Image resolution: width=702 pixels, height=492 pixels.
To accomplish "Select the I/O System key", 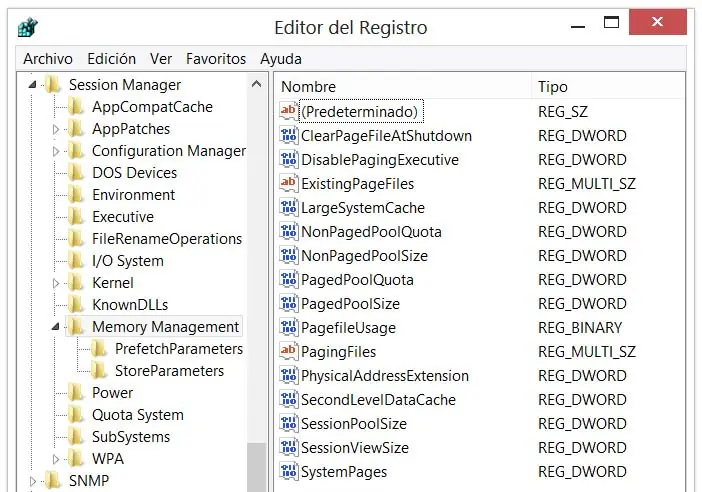I will point(128,261).
